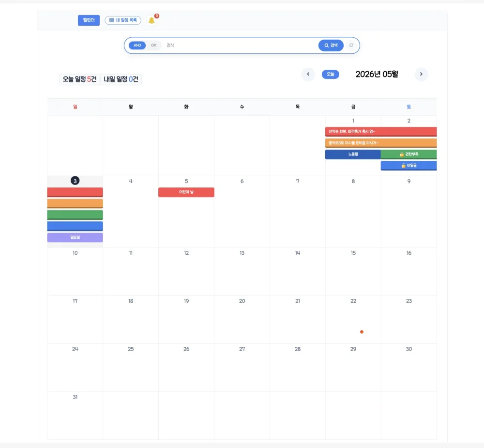This screenshot has height=448, width=484.
Task: Open the red event starting with 선착순
Action: (x=381, y=132)
